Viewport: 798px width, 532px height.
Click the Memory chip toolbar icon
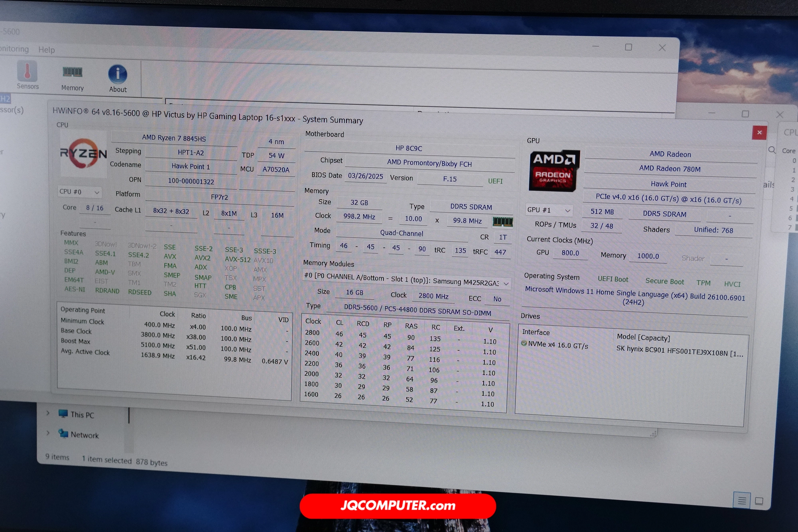(72, 72)
